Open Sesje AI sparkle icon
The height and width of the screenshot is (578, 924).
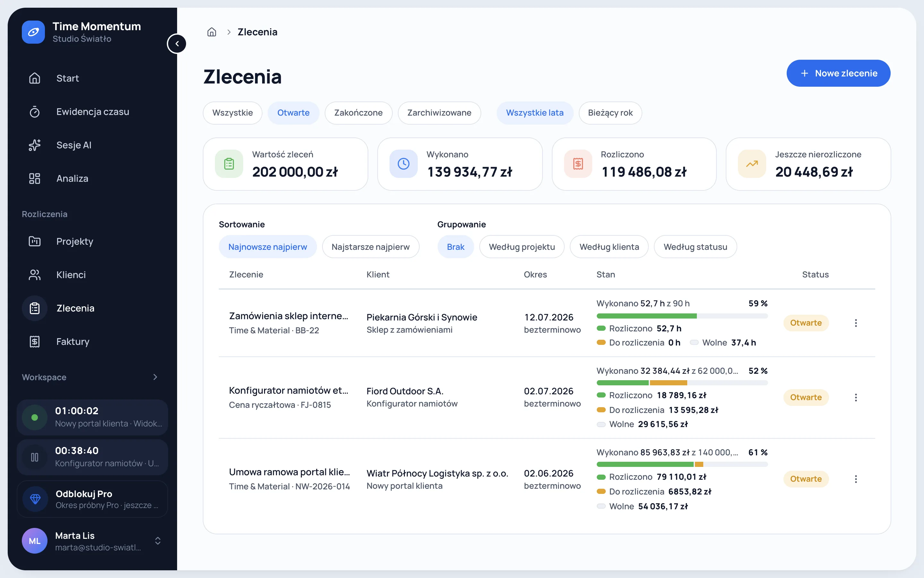(x=35, y=145)
